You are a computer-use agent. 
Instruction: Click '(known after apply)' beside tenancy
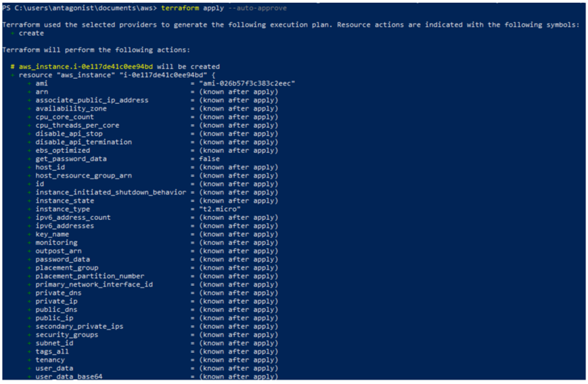(x=239, y=359)
